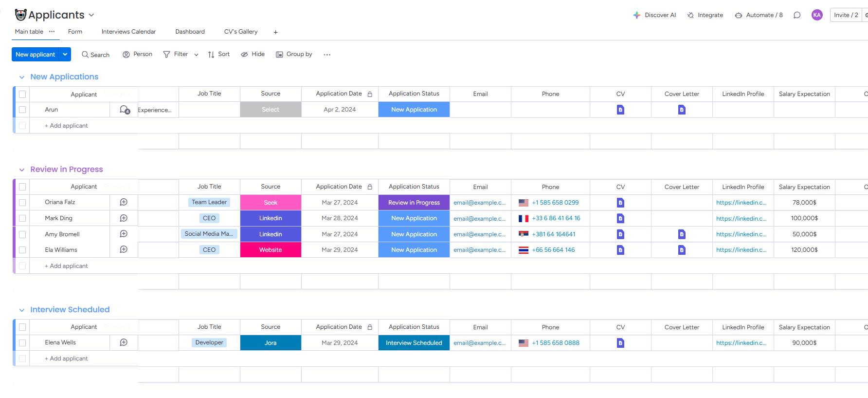This screenshot has height=398, width=868.
Task: Create a New applicant
Action: (x=35, y=55)
